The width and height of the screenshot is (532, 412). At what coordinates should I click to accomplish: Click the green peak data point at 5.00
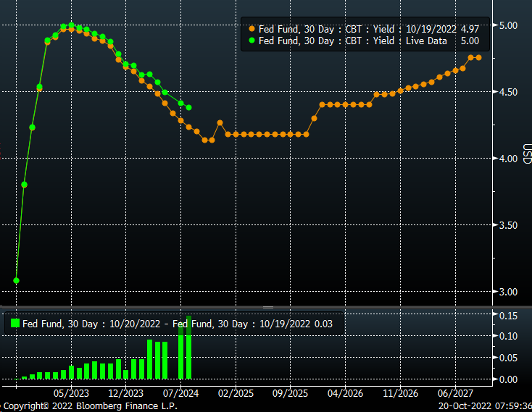point(71,25)
